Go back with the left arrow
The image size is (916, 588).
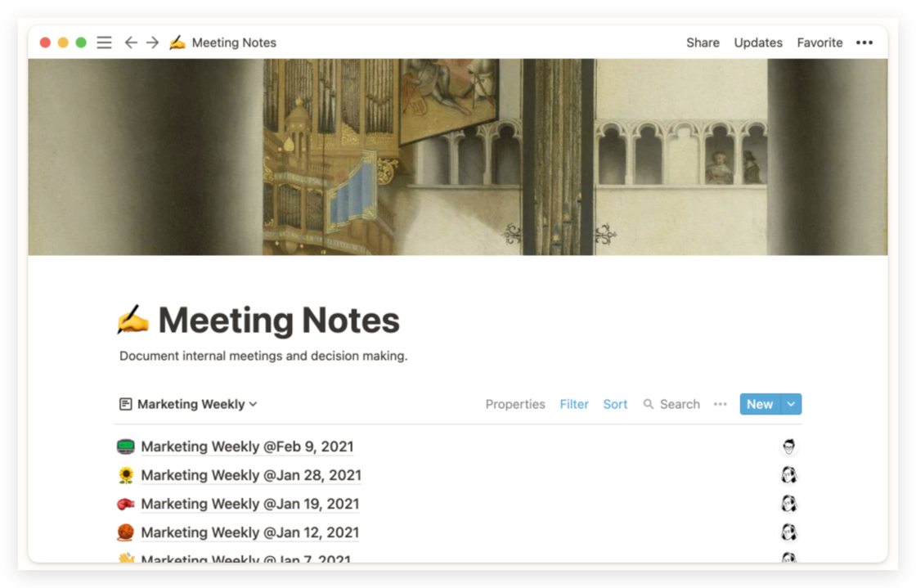tap(131, 43)
